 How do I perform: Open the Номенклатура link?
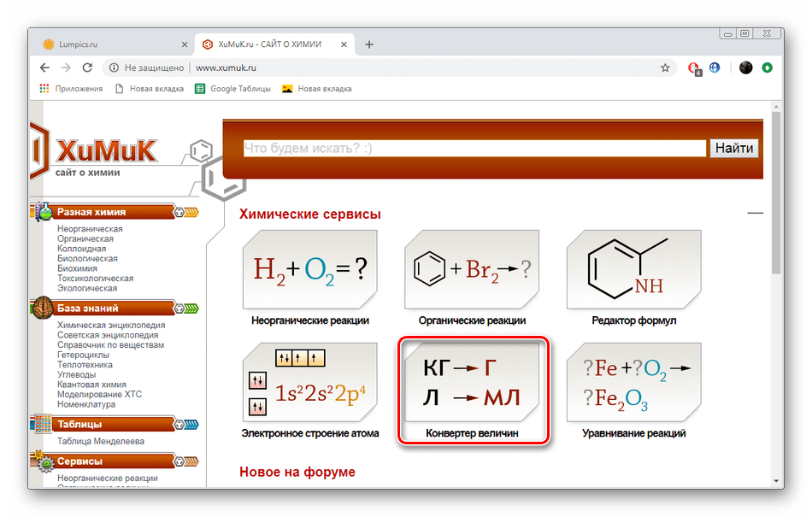pos(86,404)
